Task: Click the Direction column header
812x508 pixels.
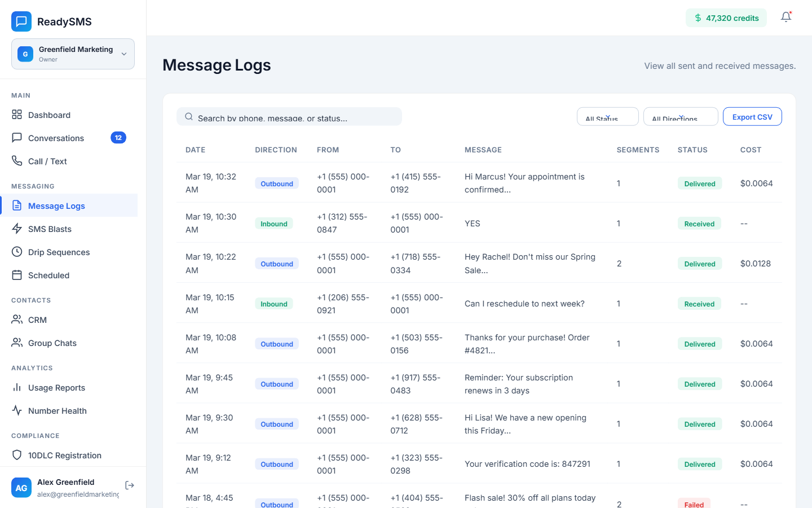Action: [x=276, y=150]
